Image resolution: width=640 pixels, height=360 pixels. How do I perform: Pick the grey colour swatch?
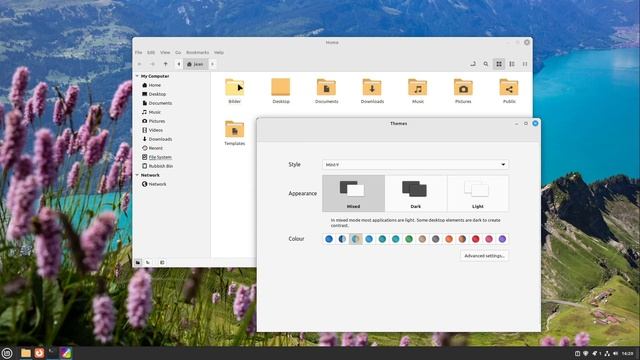click(436, 239)
